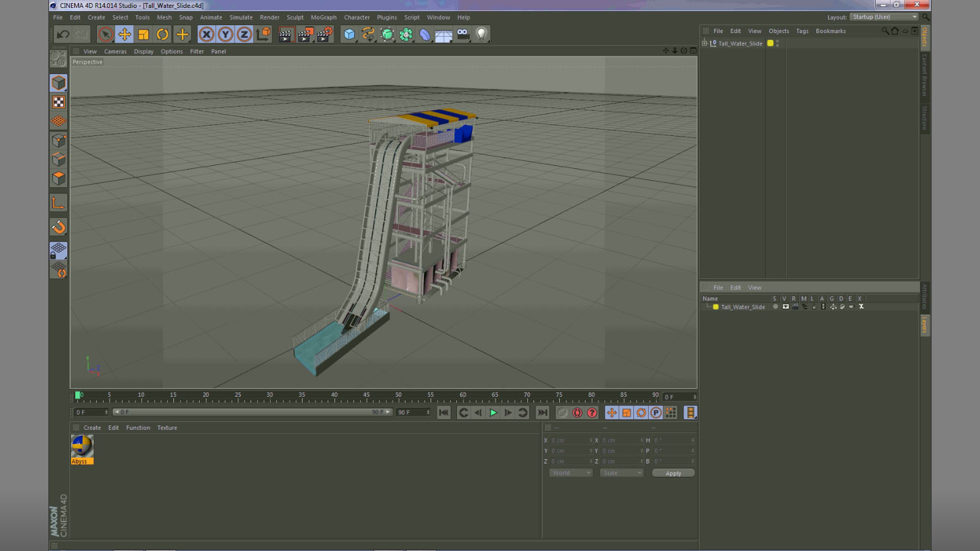Click the Undo arrow icon
Screen dimensions: 980x551
click(x=62, y=34)
